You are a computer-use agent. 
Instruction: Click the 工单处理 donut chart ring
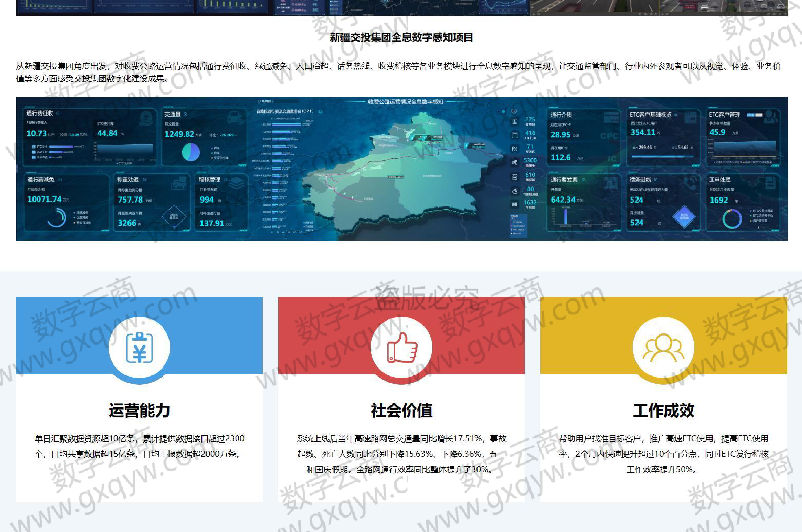coord(732,219)
